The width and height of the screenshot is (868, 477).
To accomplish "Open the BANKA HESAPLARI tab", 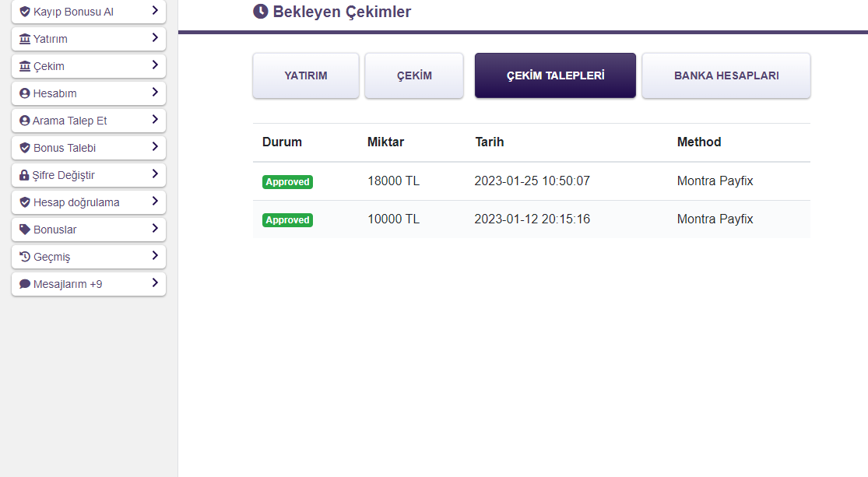I will pyautogui.click(x=726, y=75).
